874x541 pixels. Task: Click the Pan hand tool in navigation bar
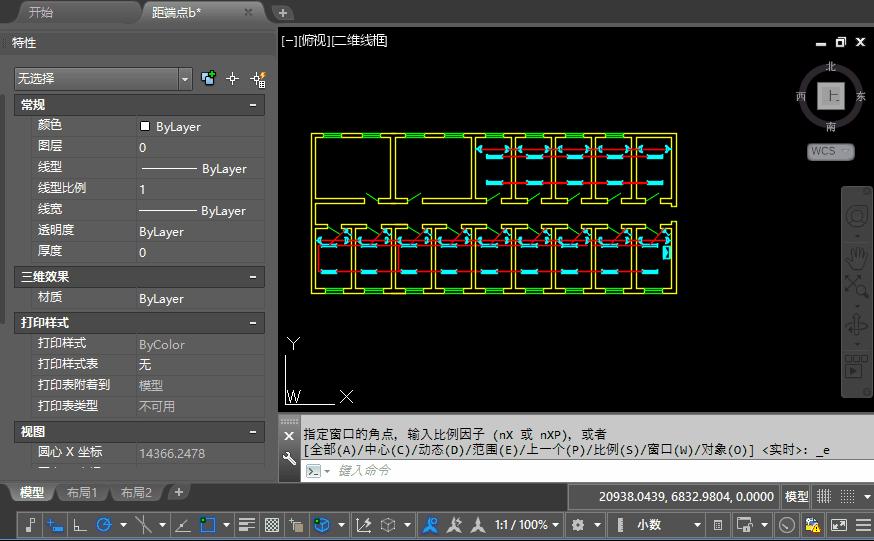856,254
